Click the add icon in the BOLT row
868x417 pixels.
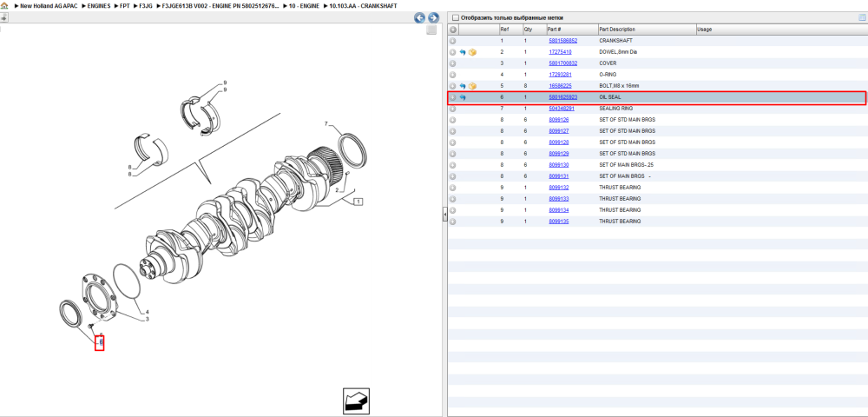pyautogui.click(x=453, y=86)
